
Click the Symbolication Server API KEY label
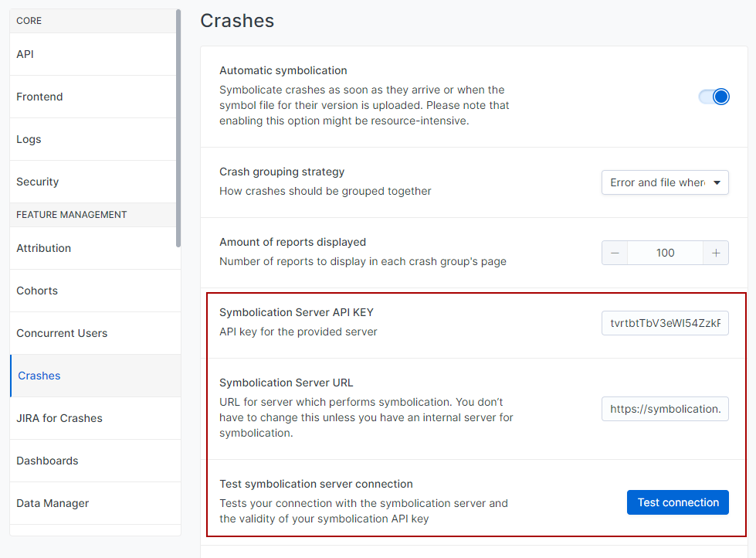[297, 312]
